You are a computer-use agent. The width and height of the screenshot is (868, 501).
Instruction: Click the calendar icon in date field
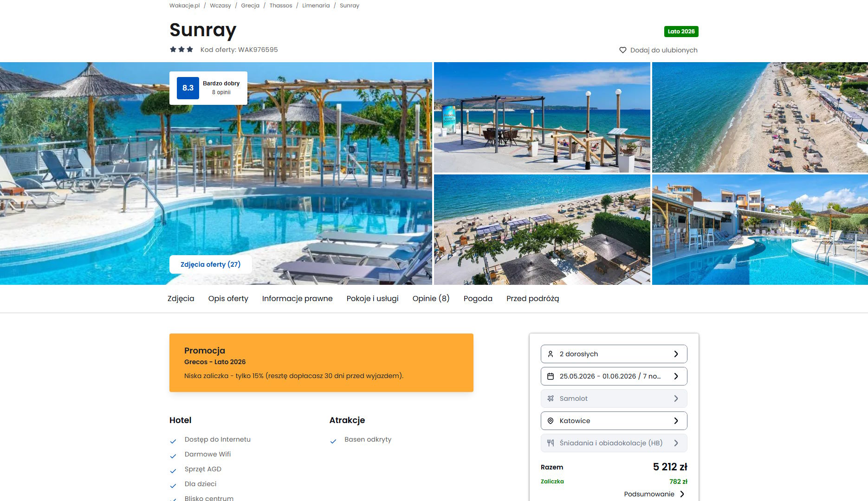551,376
